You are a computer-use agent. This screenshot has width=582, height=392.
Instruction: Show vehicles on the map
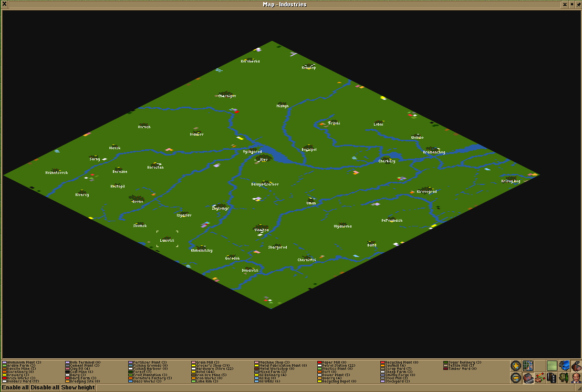[x=564, y=366]
